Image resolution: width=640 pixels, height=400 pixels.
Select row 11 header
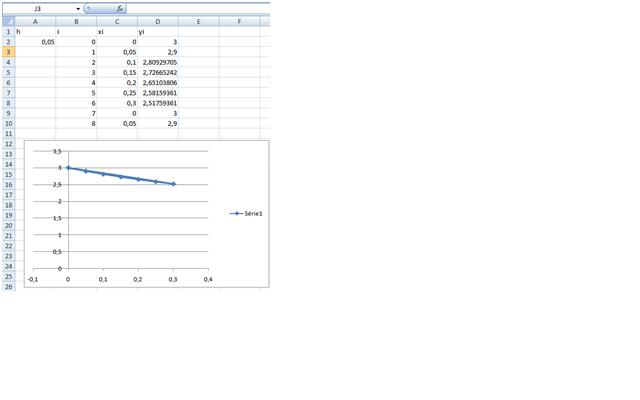7,133
